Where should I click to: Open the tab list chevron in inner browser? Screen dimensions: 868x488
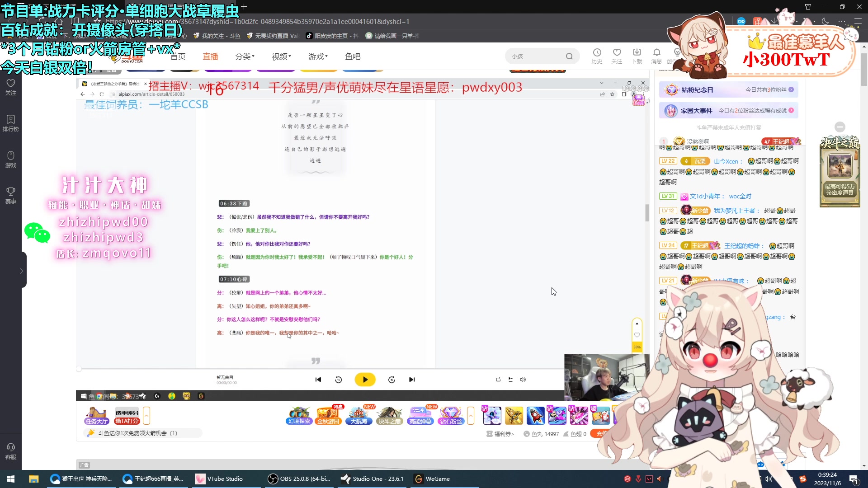pos(602,83)
